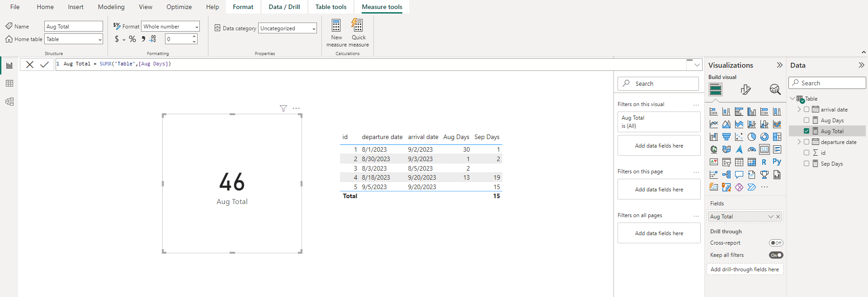The image size is (868, 297).
Task: Choose the Stacked bar chart visual
Action: (714, 111)
